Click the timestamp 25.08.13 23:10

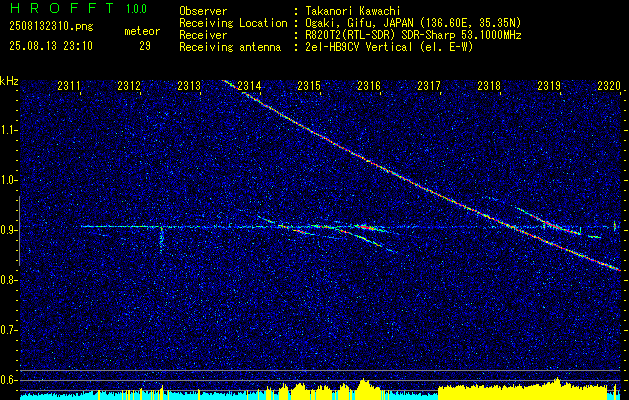(51, 46)
